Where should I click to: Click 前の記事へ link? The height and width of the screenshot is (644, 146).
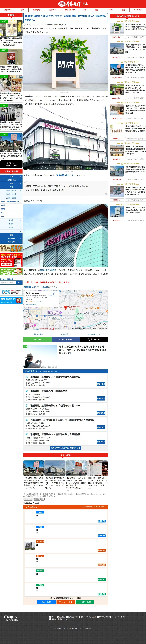click(38, 335)
